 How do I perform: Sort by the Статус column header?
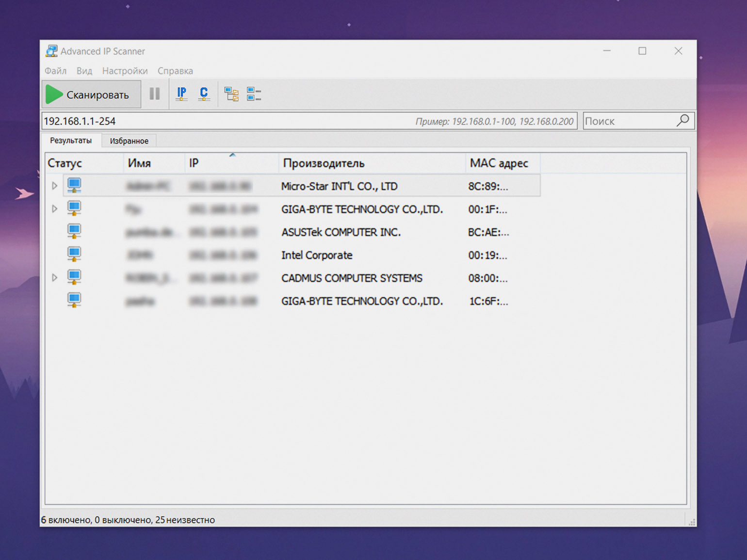tap(84, 163)
